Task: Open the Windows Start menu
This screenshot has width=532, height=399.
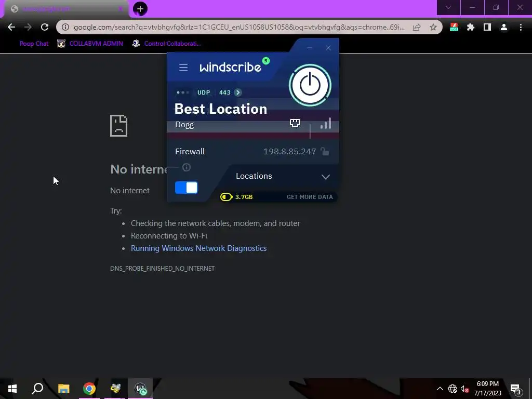Action: click(12, 389)
